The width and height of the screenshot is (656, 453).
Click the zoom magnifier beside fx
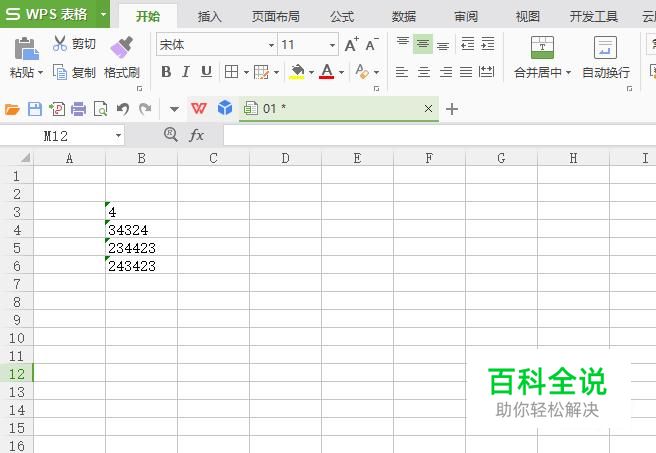171,135
